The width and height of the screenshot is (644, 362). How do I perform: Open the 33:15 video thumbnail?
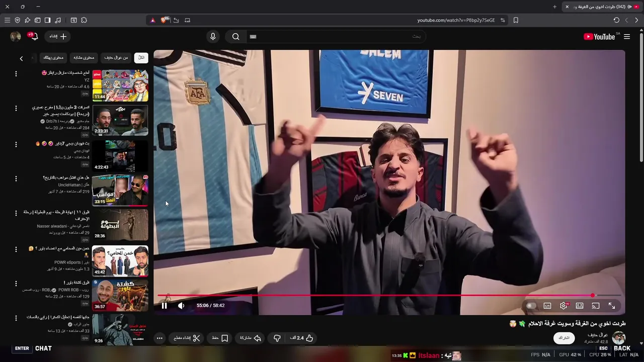pyautogui.click(x=120, y=190)
